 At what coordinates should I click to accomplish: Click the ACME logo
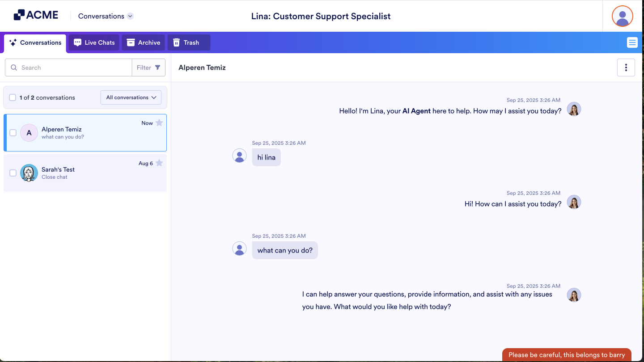point(36,15)
